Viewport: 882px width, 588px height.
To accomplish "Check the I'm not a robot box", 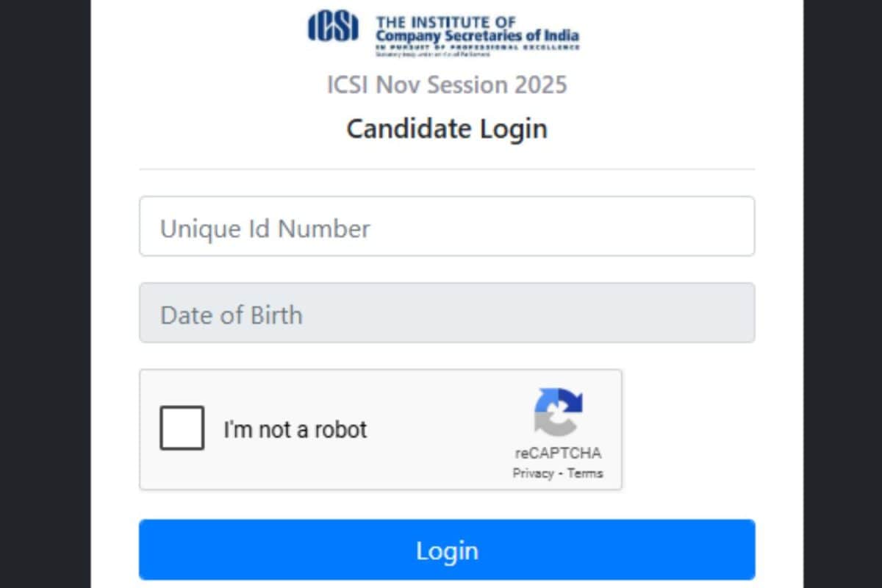I will click(182, 428).
